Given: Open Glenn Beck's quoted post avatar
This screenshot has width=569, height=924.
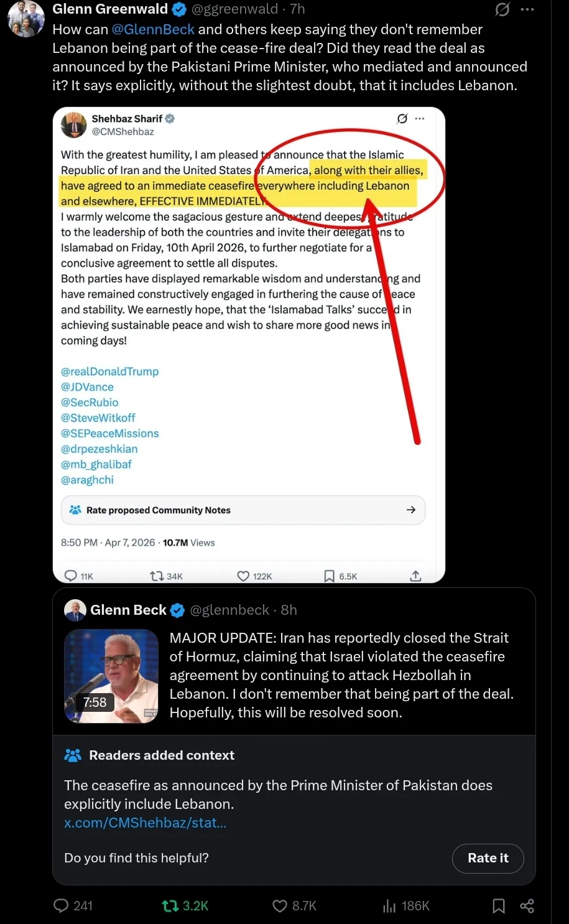Looking at the screenshot, I should (x=75, y=610).
